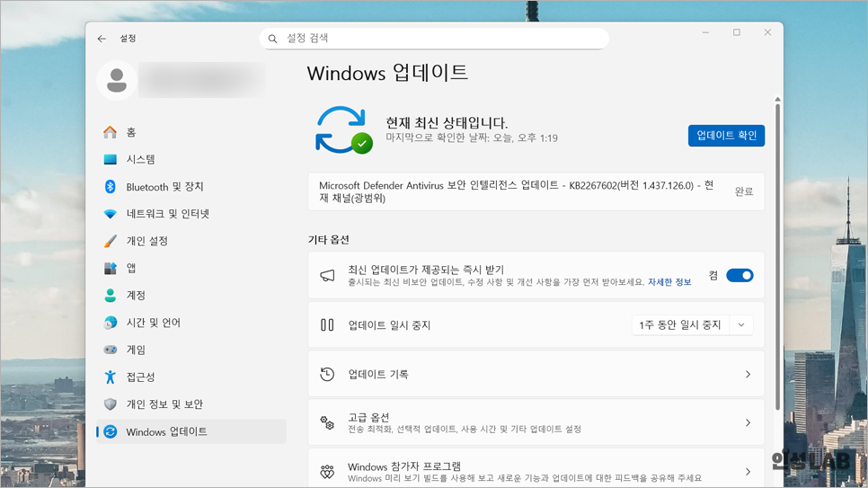Open 네트워크 및 인터넷 page
Viewport: 868px width, 488px height.
(x=191, y=214)
